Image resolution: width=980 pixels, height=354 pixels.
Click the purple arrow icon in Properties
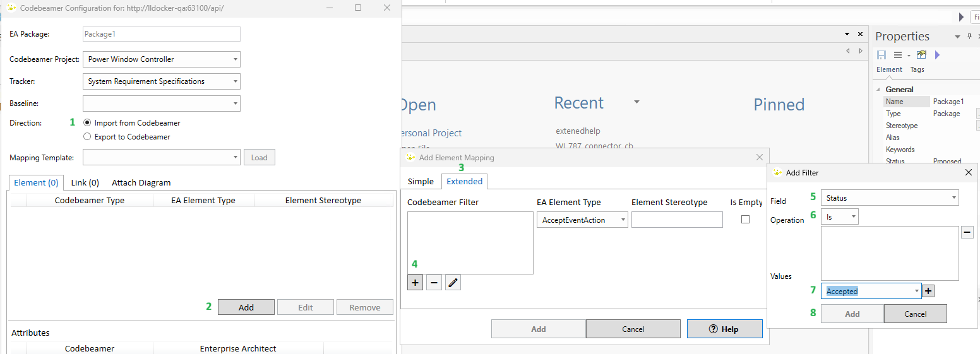(x=937, y=56)
